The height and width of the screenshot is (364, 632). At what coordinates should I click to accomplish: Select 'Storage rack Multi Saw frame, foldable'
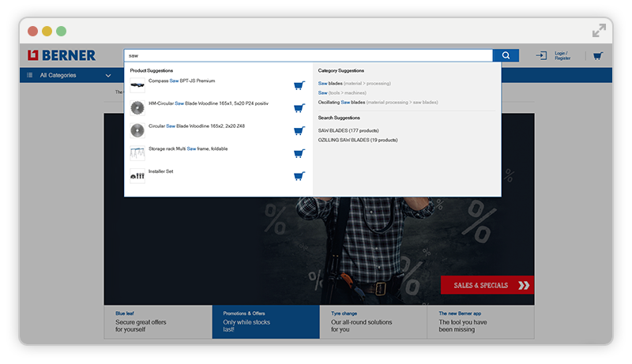pyautogui.click(x=188, y=148)
